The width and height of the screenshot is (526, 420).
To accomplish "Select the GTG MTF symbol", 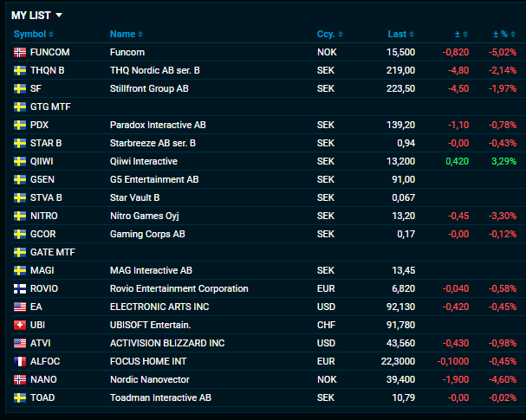I will tap(50, 107).
